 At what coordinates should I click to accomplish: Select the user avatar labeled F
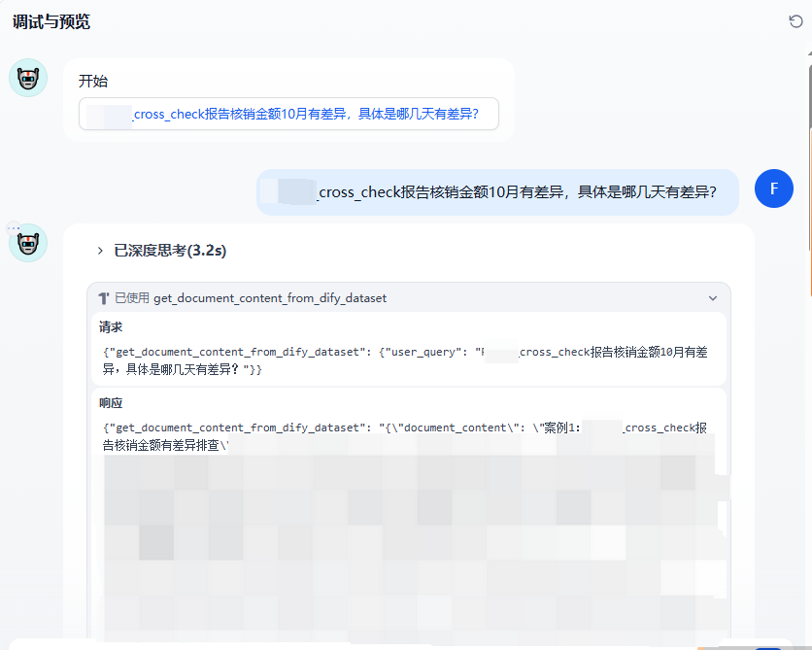coord(774,188)
